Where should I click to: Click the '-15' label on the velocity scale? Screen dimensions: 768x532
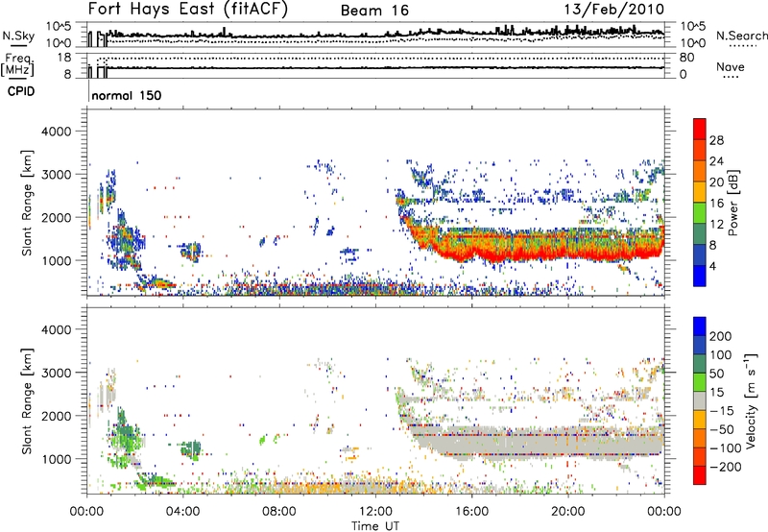point(721,411)
